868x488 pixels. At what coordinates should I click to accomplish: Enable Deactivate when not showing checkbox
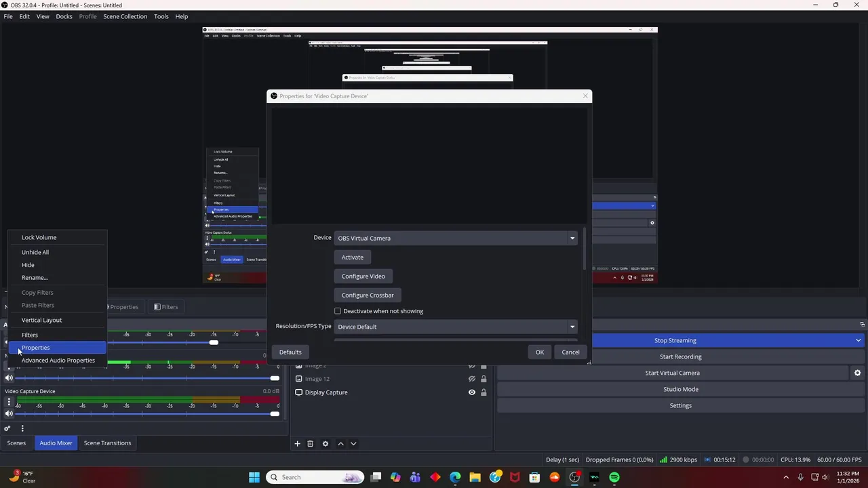(x=338, y=311)
